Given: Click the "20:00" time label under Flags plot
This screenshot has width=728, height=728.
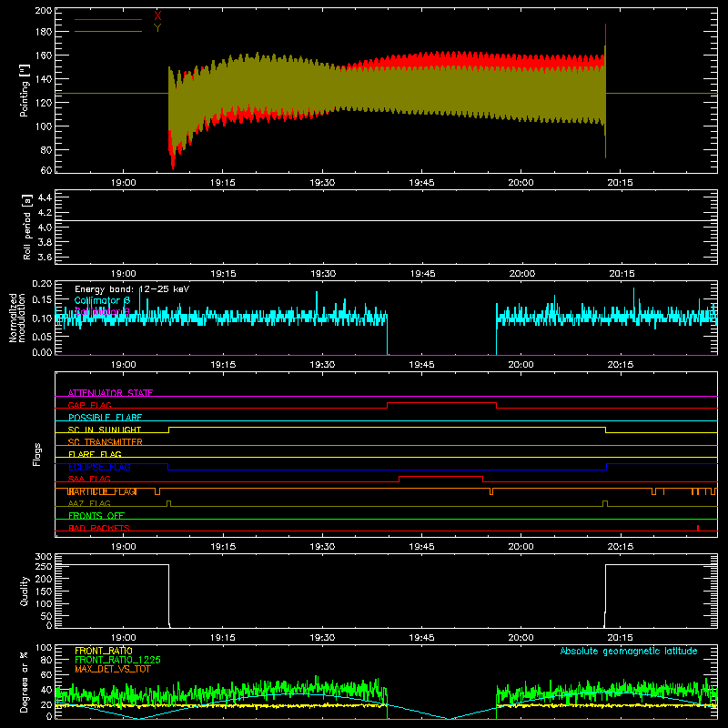Looking at the screenshot, I should click(x=521, y=547).
